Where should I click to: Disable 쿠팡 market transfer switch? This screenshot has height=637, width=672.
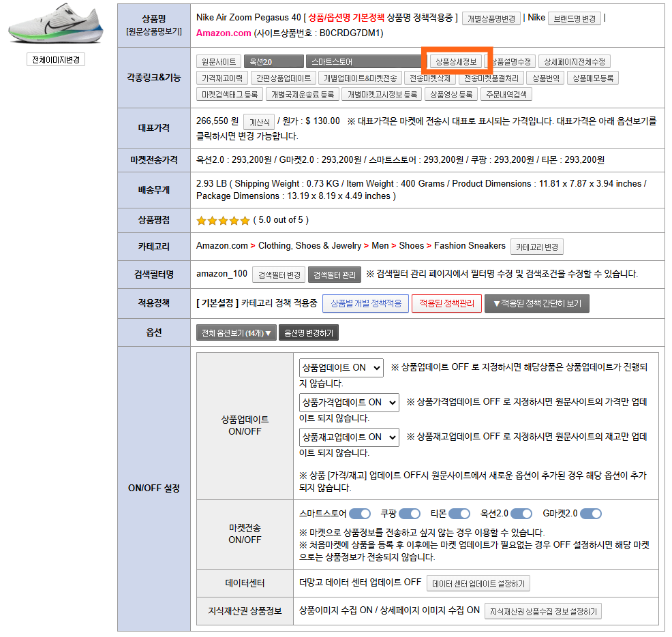pos(409,514)
